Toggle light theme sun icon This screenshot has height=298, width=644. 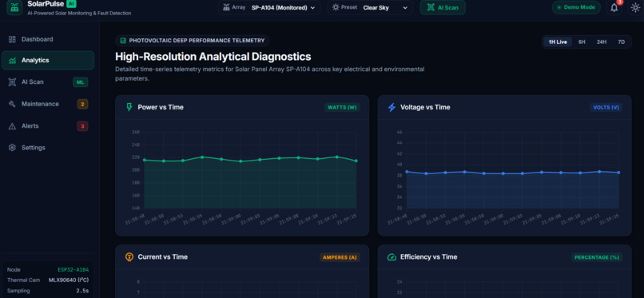coord(635,7)
